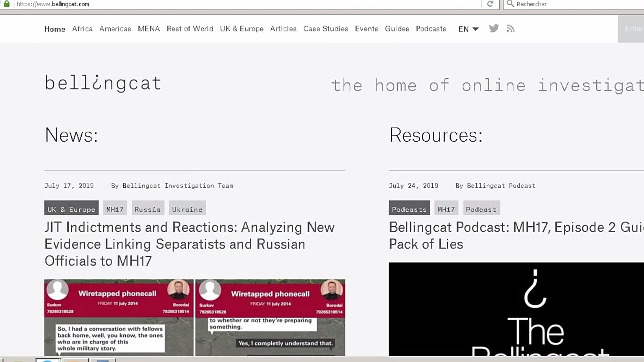644x362 pixels.
Task: Click the home of online investigations tagline
Action: pyautogui.click(x=487, y=85)
